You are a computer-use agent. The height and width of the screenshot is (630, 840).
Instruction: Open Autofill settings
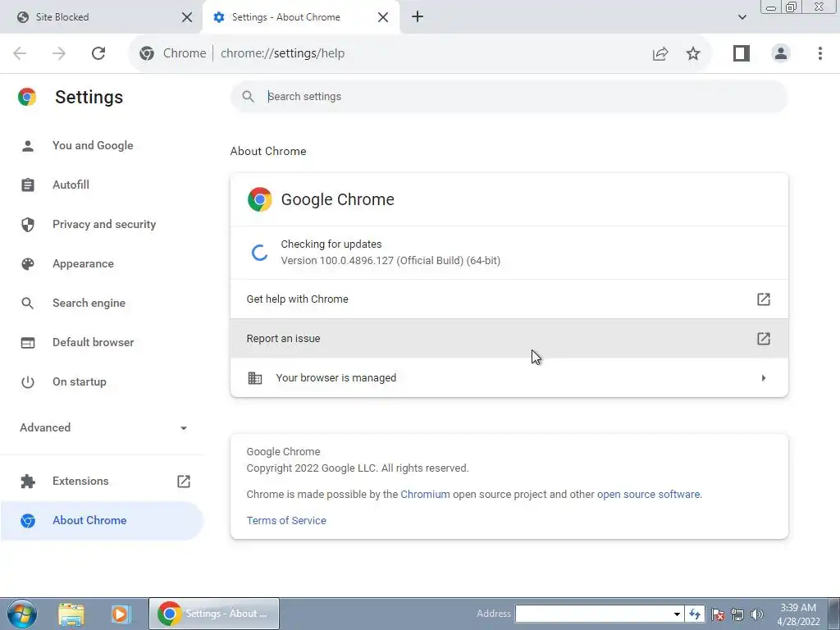(x=71, y=185)
